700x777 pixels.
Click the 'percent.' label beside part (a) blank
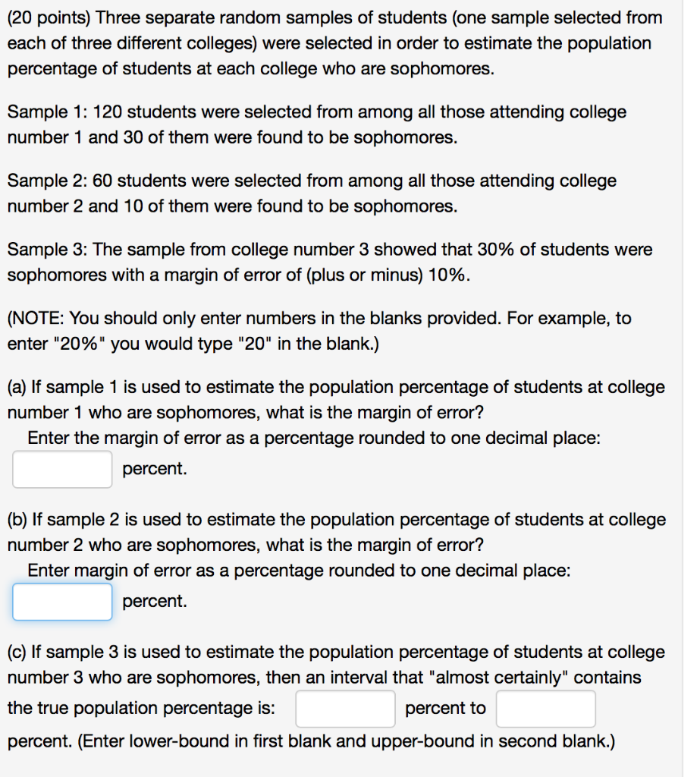pos(155,468)
